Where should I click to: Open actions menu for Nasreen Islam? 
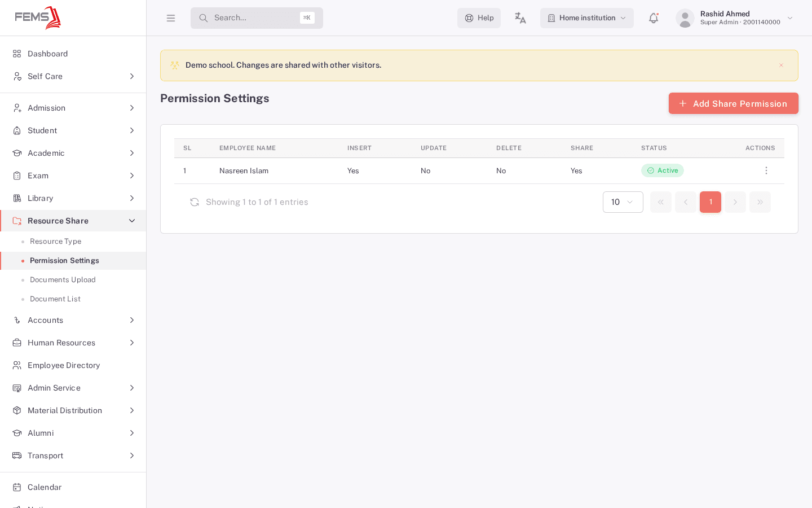766,170
